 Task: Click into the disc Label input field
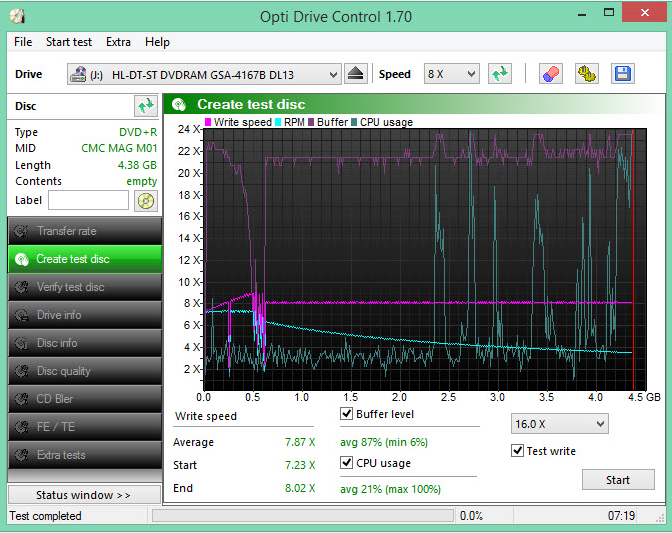coord(88,201)
